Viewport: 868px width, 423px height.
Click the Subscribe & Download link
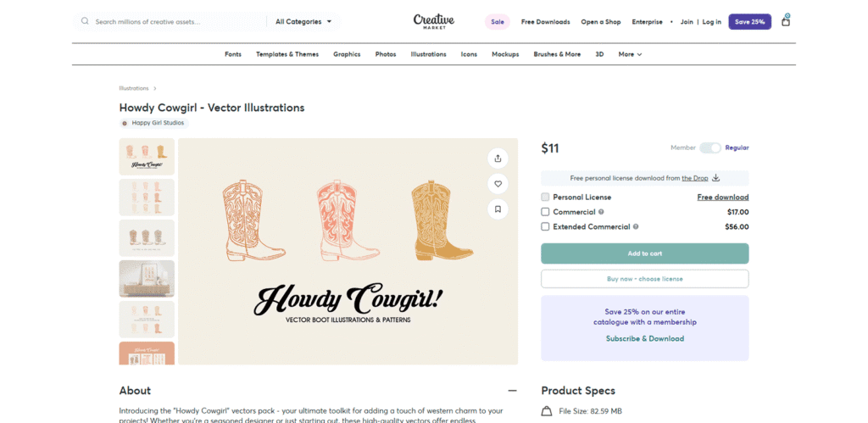click(x=644, y=339)
